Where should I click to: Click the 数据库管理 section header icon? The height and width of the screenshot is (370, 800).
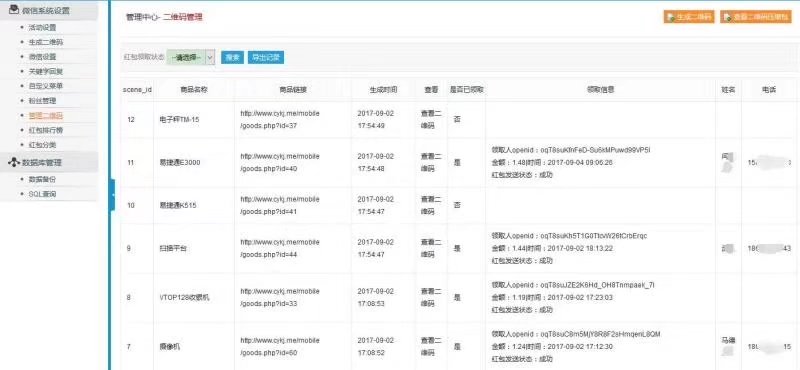(x=14, y=162)
